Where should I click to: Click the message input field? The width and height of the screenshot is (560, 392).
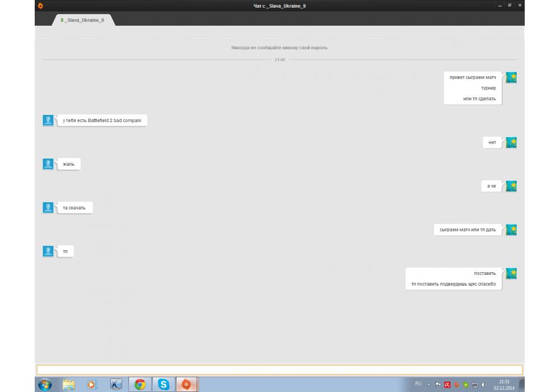pyautogui.click(x=279, y=370)
